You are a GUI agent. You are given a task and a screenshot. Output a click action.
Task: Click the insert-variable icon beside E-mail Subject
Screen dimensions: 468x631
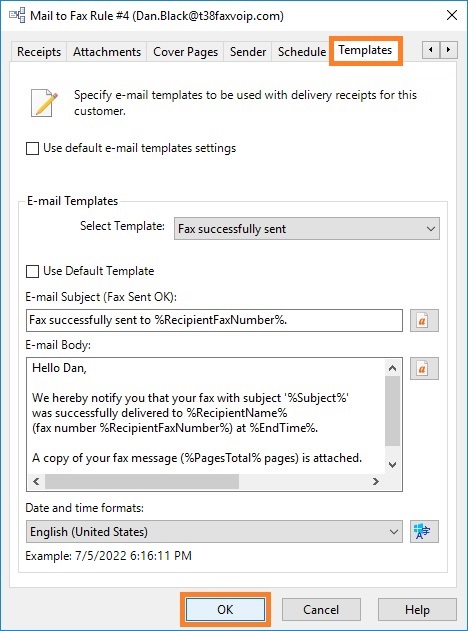pyautogui.click(x=424, y=320)
